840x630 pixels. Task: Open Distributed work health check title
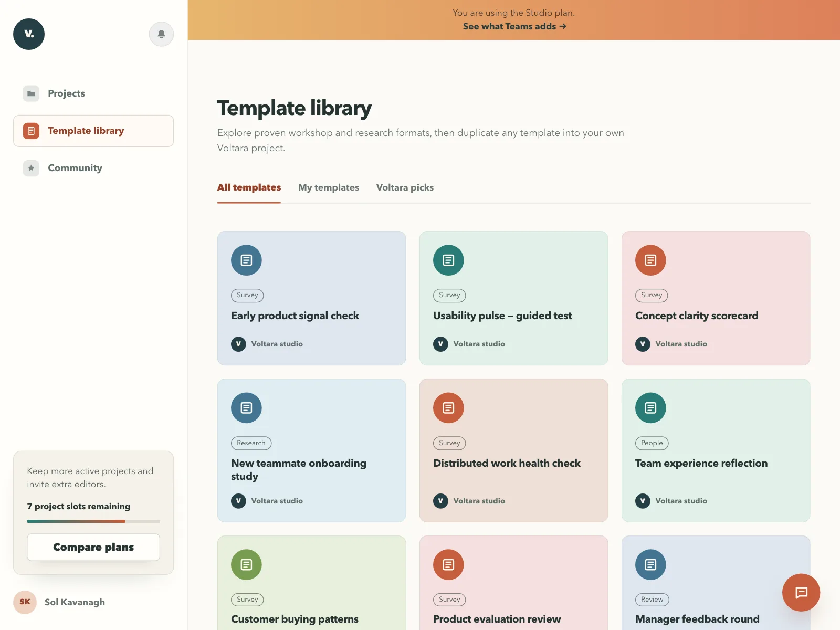[507, 463]
